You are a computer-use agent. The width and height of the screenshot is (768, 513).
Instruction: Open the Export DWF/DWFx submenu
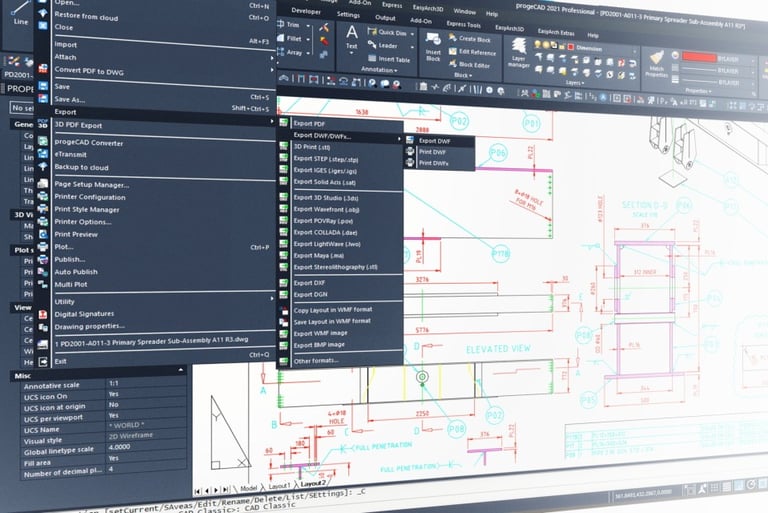point(322,136)
